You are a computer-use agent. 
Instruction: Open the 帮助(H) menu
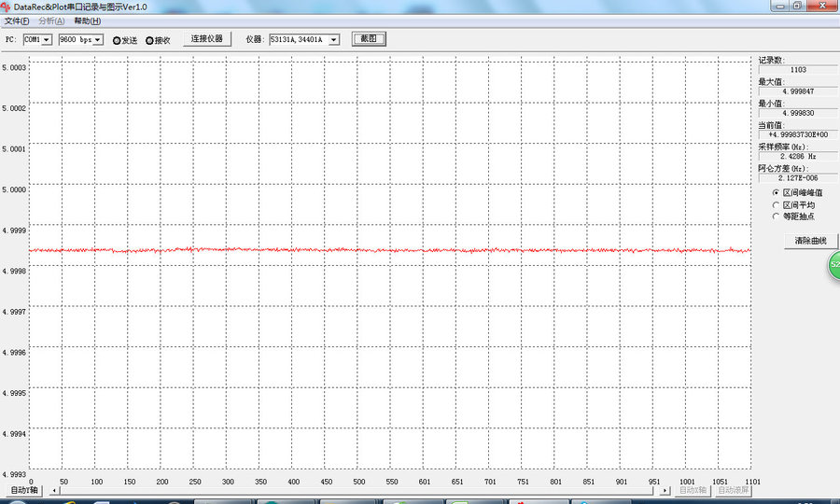tap(87, 21)
